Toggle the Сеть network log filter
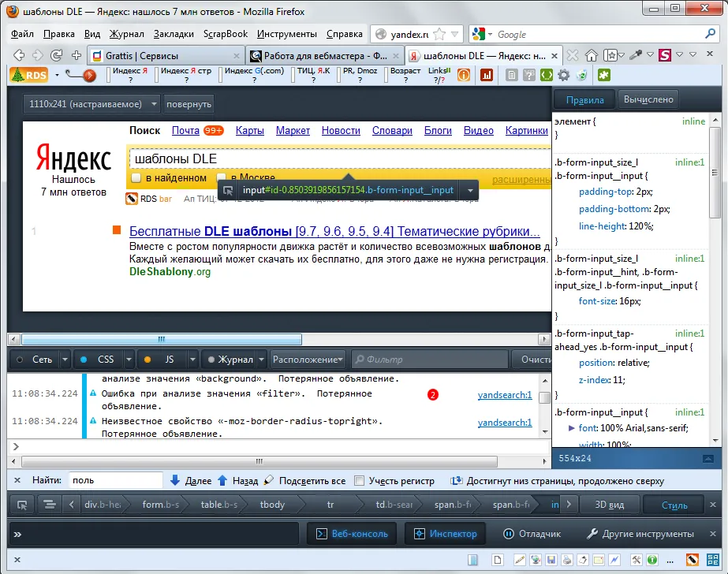This screenshot has height=574, width=728. point(35,360)
